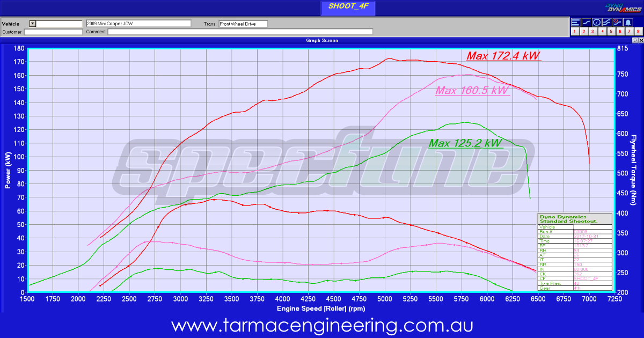
Task: Open the Vehicle dropdown selector
Action: click(x=32, y=23)
